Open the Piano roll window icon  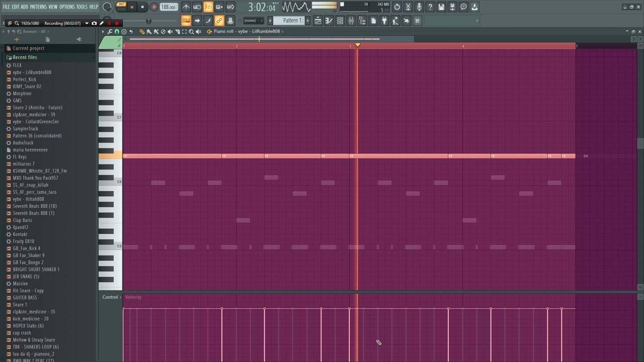click(x=329, y=21)
